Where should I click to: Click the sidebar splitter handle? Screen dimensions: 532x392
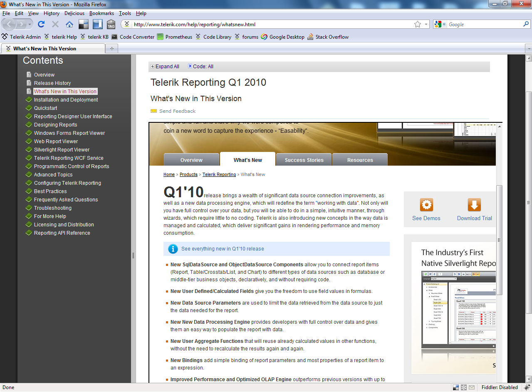tap(133, 255)
